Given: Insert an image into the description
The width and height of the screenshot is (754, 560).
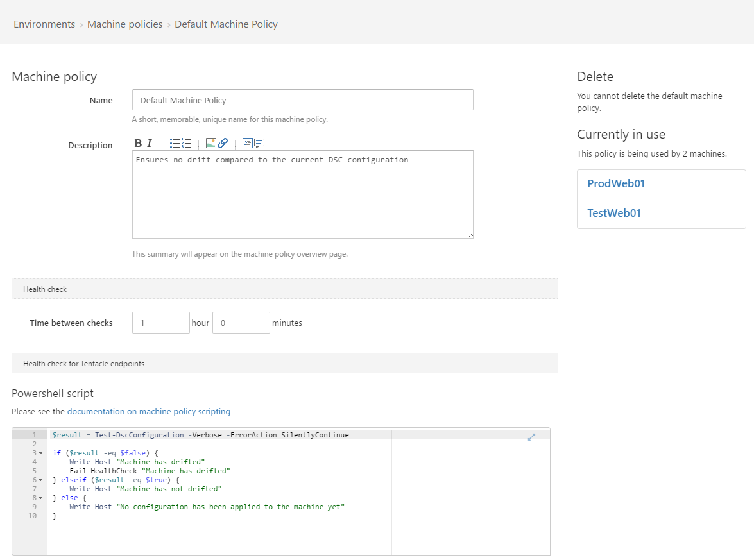Looking at the screenshot, I should click(x=210, y=143).
